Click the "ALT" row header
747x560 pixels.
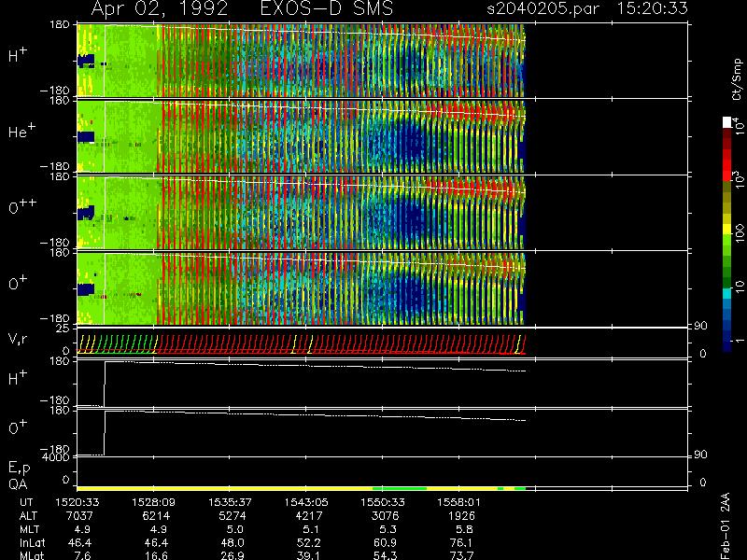28,516
